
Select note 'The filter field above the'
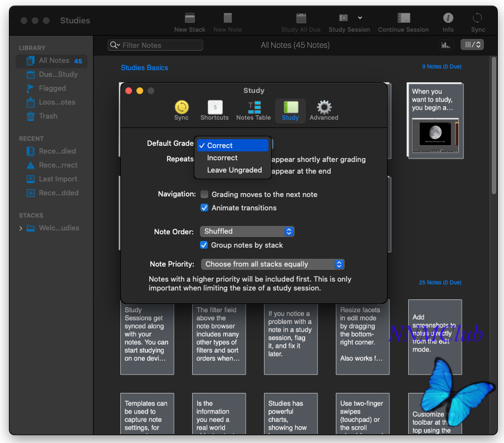tap(219, 339)
